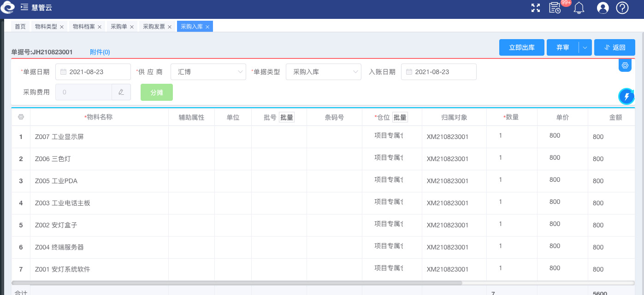Viewport: 644px width, 295px height.
Task: Select row Z002 安灯盒子
Action: tap(323, 225)
